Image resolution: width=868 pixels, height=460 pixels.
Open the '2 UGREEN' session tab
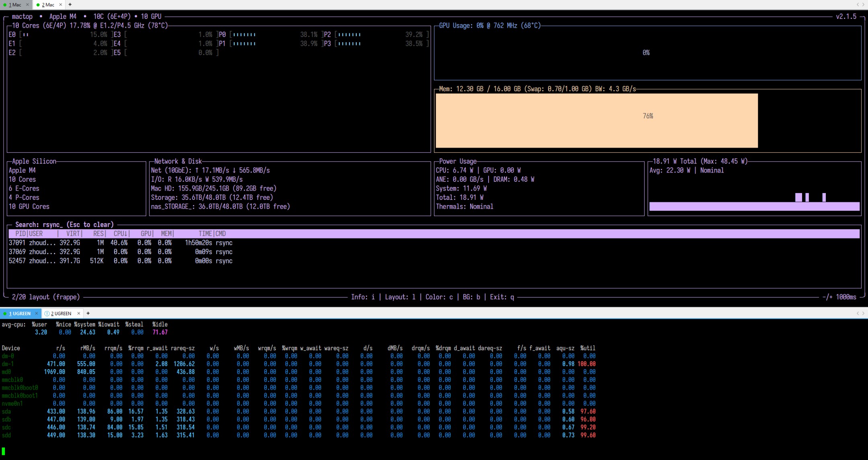click(61, 314)
